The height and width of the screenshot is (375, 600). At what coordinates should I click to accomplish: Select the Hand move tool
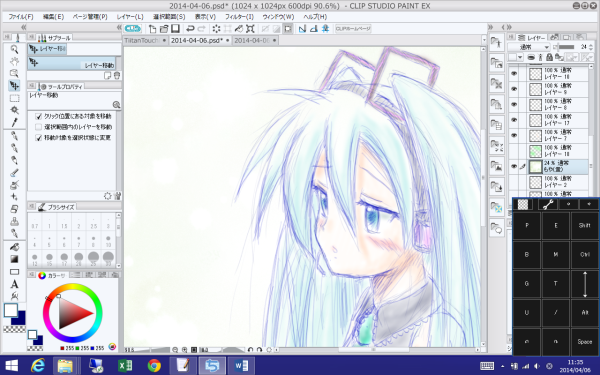click(14, 61)
